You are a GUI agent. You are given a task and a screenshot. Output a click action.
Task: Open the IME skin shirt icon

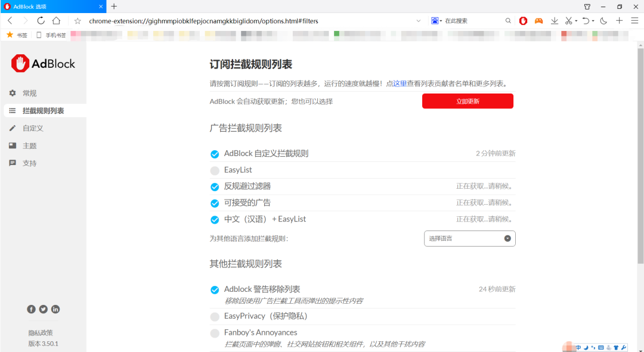(616, 347)
